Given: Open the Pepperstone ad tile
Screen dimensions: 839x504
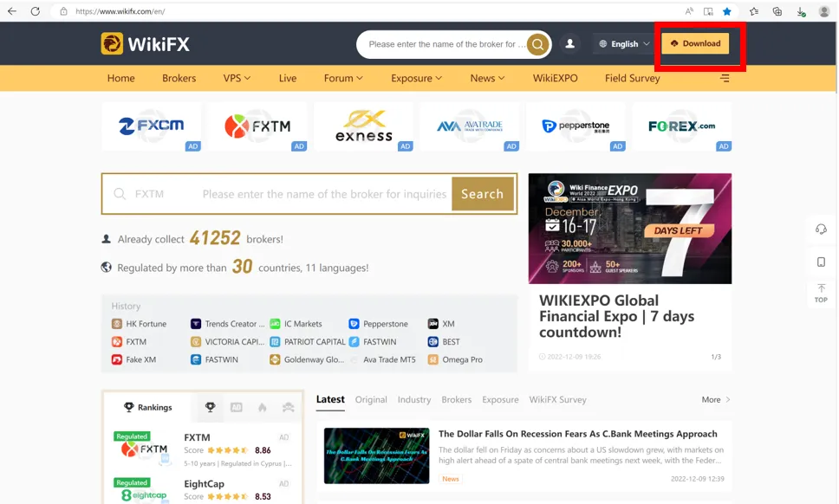Looking at the screenshot, I should (x=576, y=126).
